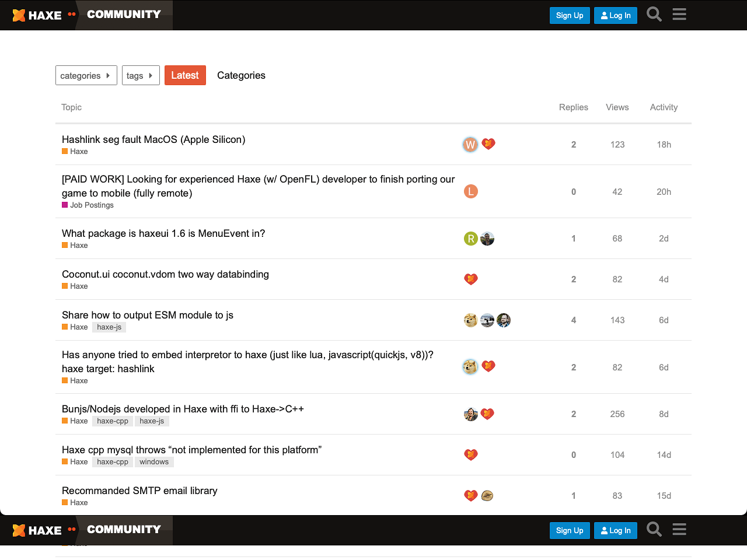Select the windows tag filter
The image size is (747, 560).
tap(154, 461)
